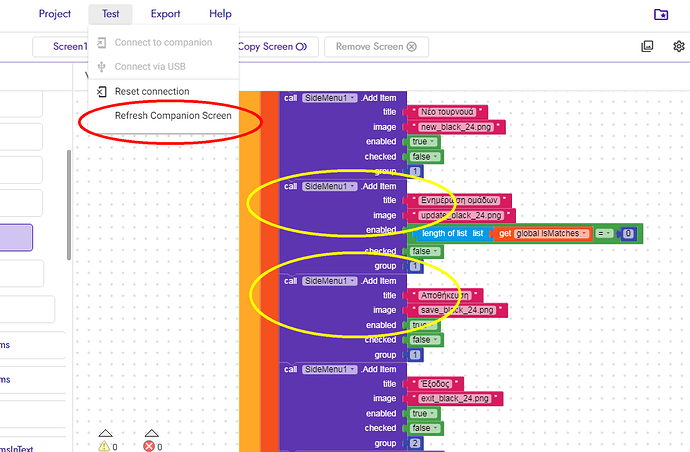Select the length of list block

click(x=452, y=234)
